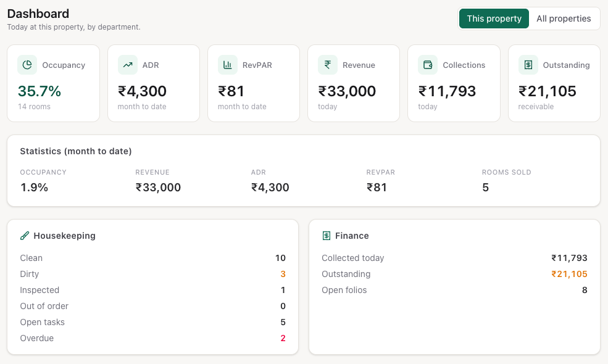Viewport: 608px width, 364px height.
Task: Click the RevPAR bar chart icon
Action: coord(228,65)
